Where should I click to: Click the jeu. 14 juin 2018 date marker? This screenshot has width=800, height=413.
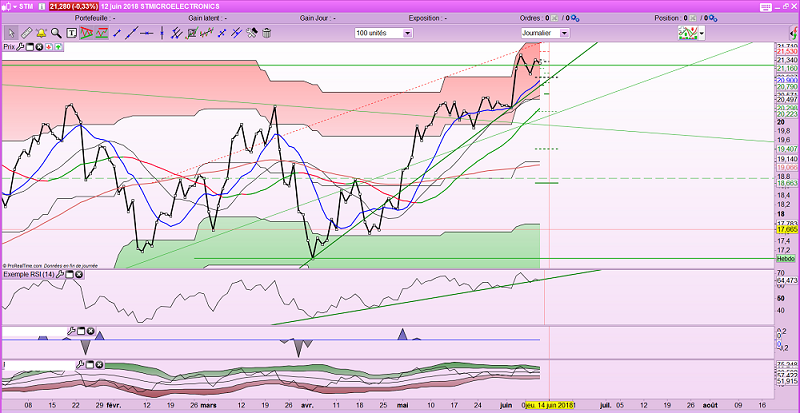point(549,405)
